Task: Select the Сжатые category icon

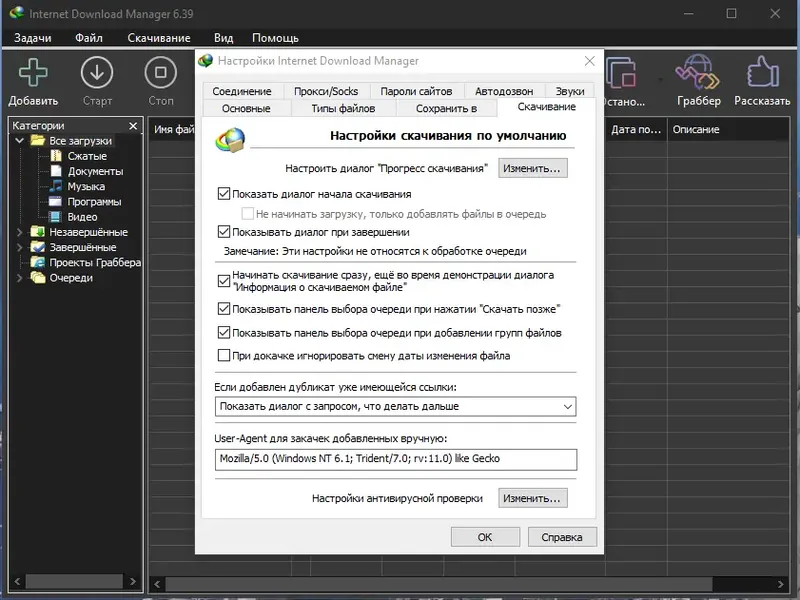Action: tap(56, 156)
